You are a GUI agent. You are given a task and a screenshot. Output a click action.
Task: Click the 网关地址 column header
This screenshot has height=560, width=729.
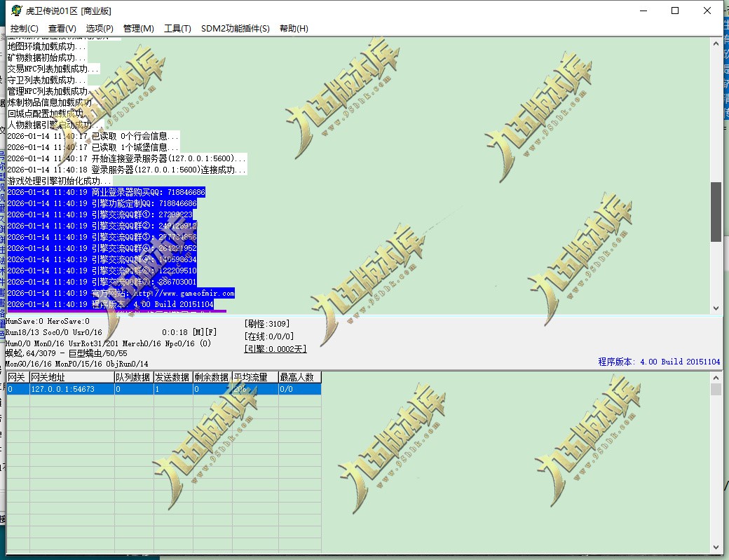point(72,377)
